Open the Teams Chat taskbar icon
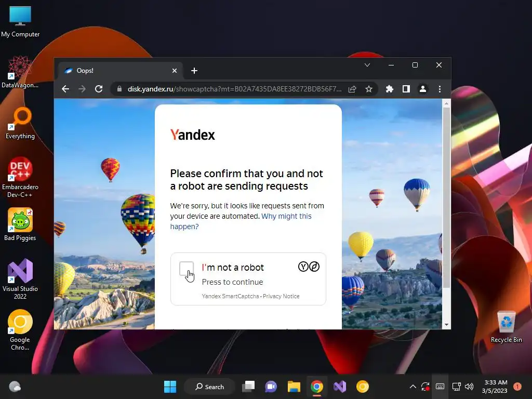Screen dimensions: 532x399 (271, 387)
